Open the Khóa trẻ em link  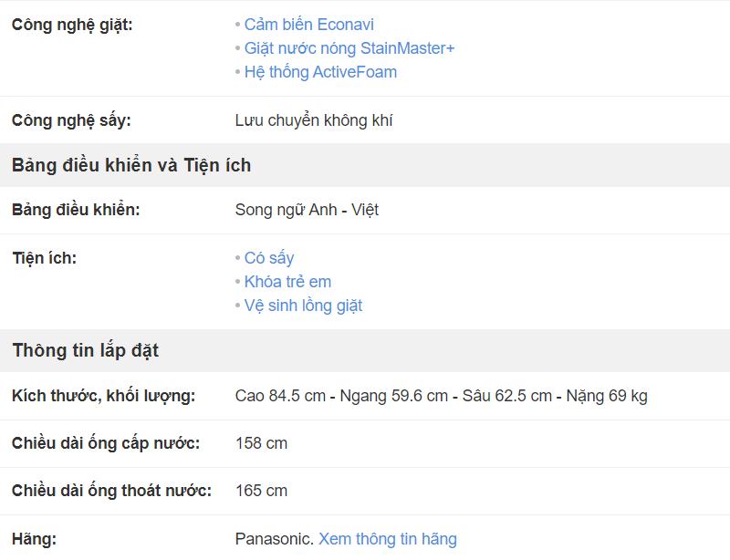287,282
